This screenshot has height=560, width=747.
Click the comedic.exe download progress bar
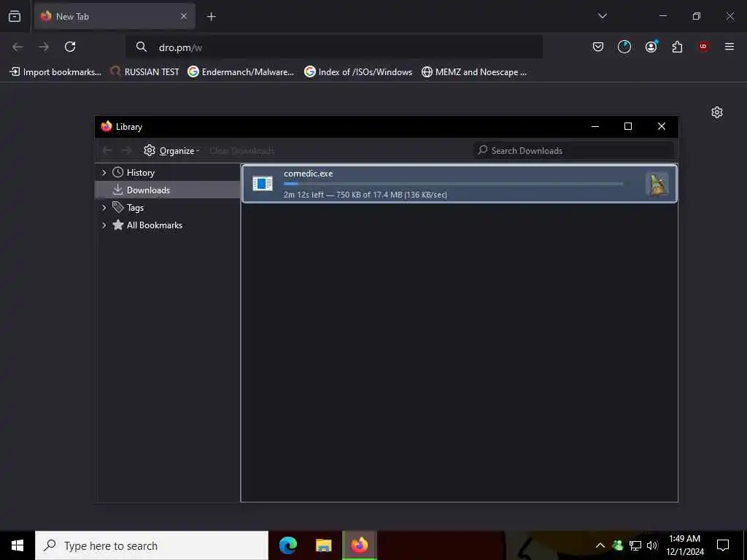coord(453,184)
